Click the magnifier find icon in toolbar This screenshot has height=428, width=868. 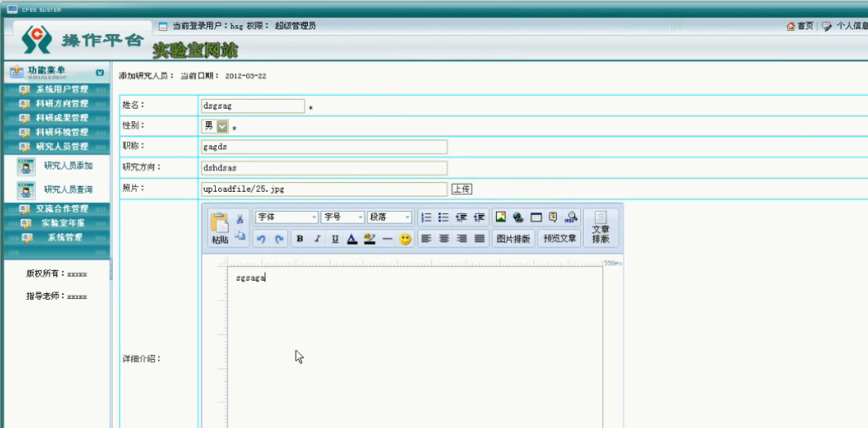pyautogui.click(x=570, y=217)
